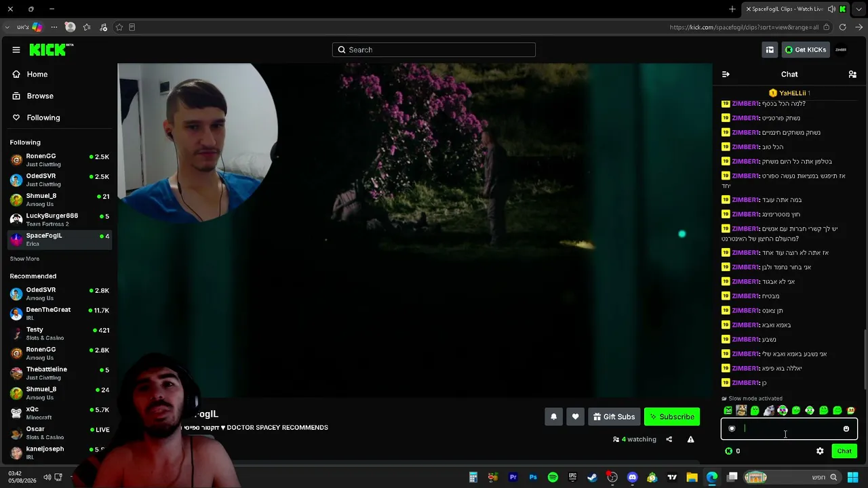
Task: Open the user profile avatar menu
Action: [x=841, y=49]
